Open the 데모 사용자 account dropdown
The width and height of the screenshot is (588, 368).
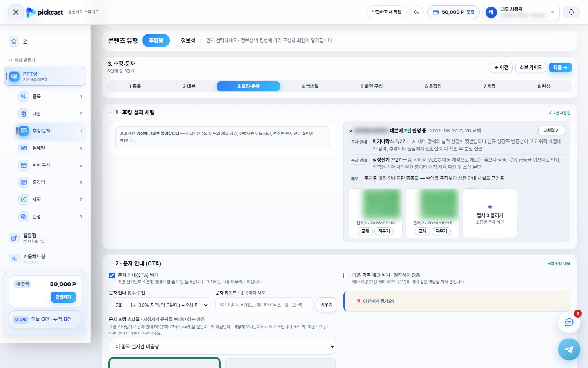pyautogui.click(x=521, y=12)
